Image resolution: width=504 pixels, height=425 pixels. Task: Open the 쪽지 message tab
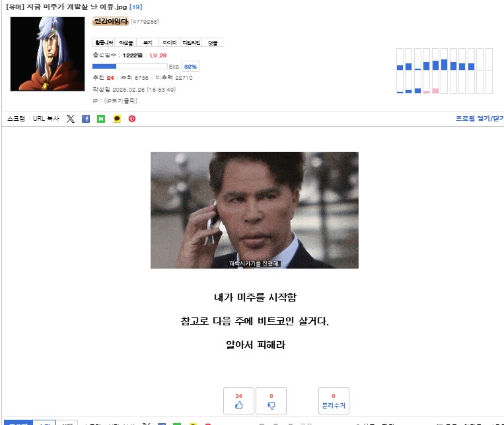(147, 42)
